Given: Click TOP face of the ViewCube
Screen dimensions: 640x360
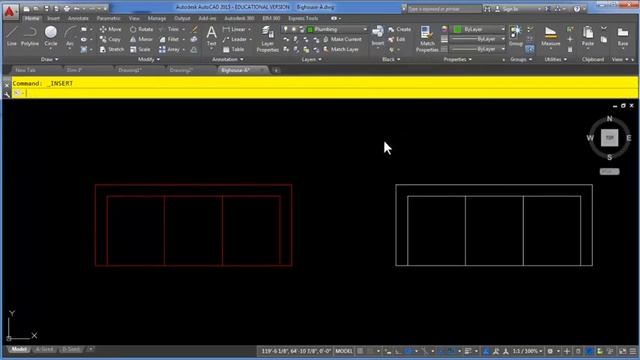Looking at the screenshot, I should point(609,138).
